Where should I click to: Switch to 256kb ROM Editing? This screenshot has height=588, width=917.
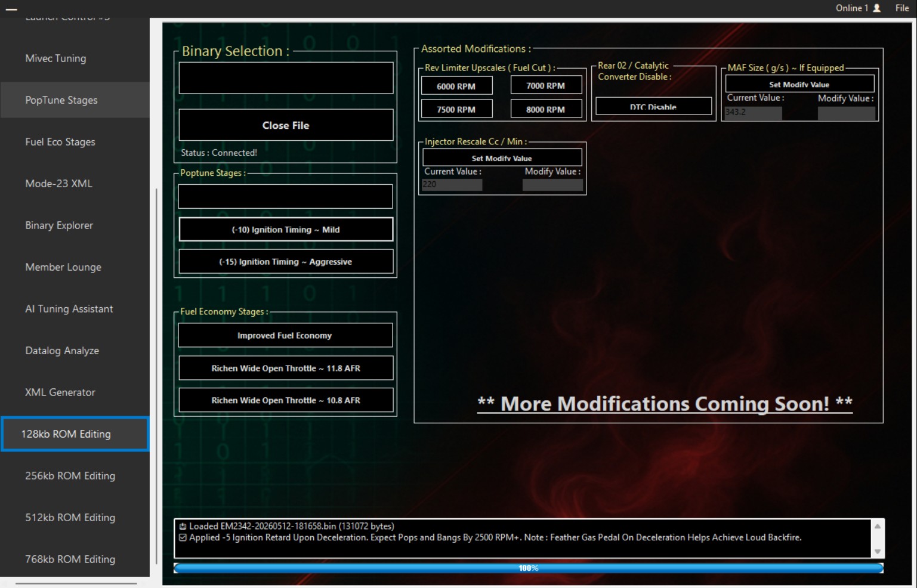pos(75,476)
